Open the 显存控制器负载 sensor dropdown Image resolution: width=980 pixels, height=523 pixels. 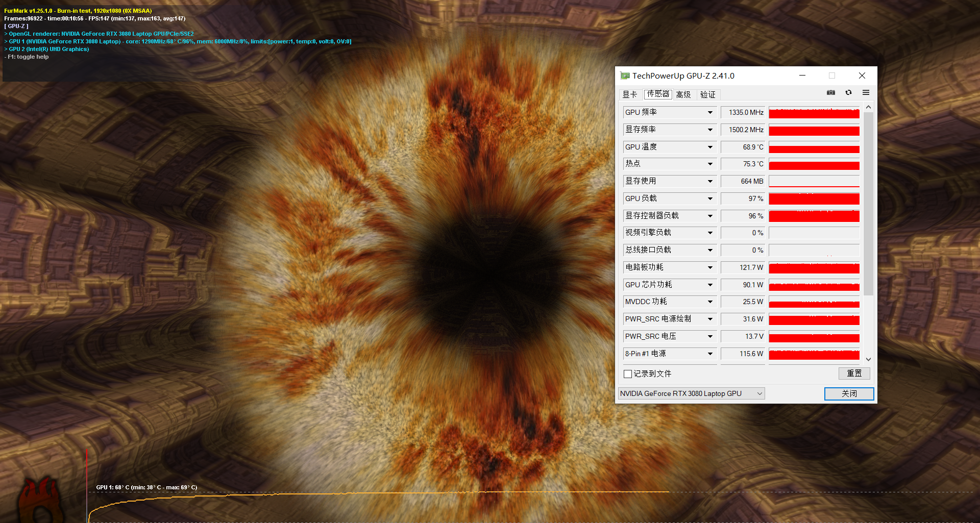point(710,216)
